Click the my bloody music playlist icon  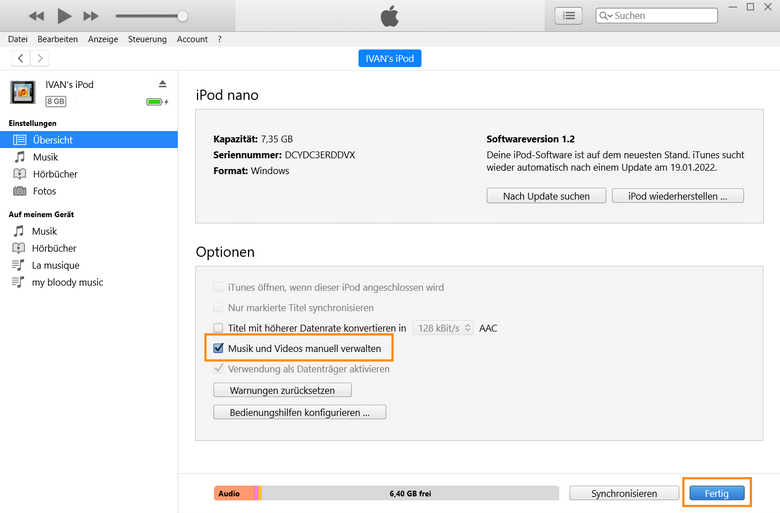point(18,282)
